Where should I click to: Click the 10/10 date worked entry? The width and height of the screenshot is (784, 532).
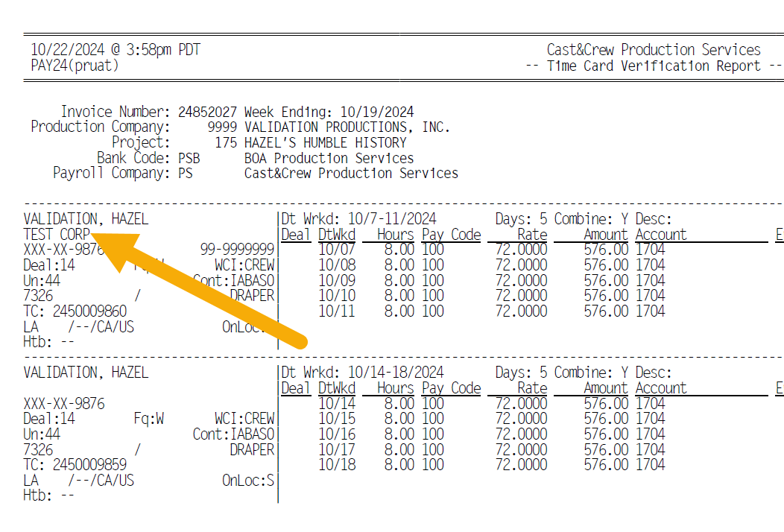tap(337, 296)
